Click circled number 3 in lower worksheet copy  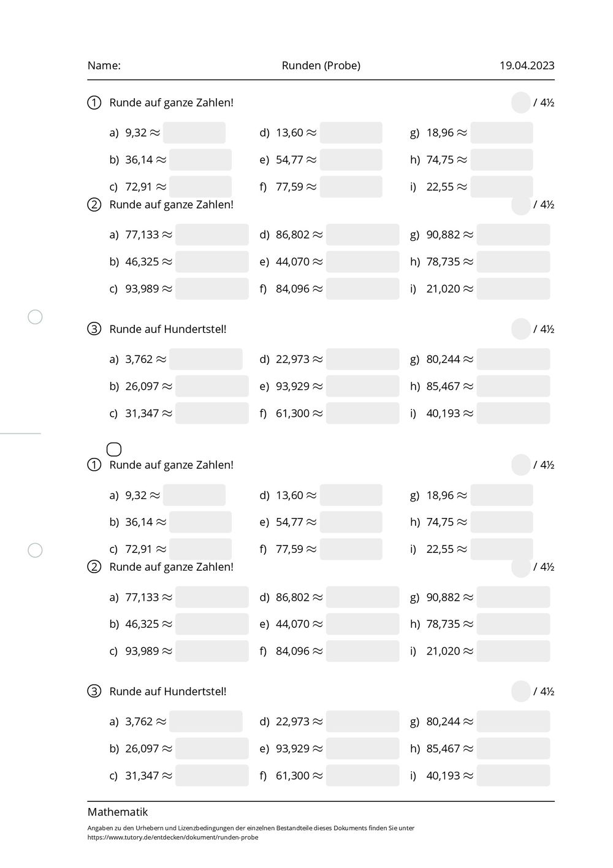[94, 691]
